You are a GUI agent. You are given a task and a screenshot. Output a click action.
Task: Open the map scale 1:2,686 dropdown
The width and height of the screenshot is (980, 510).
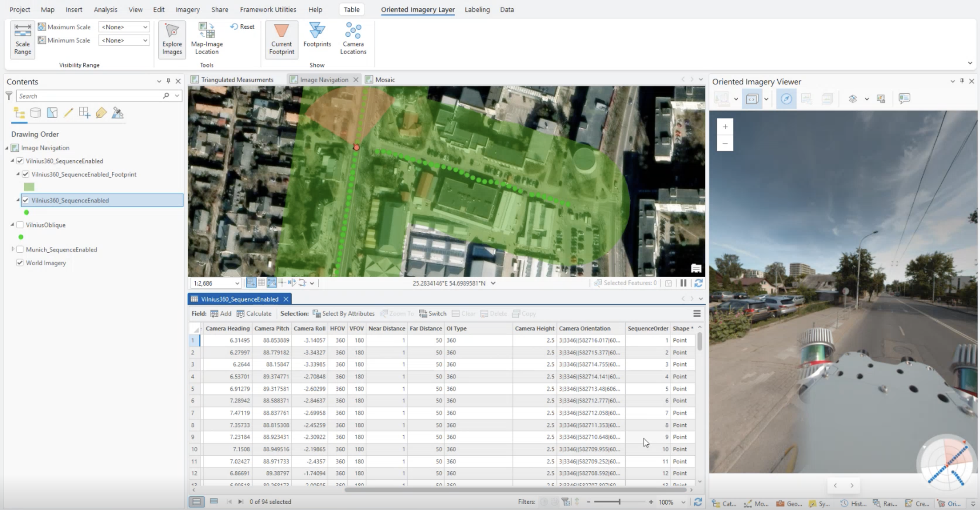tap(237, 283)
